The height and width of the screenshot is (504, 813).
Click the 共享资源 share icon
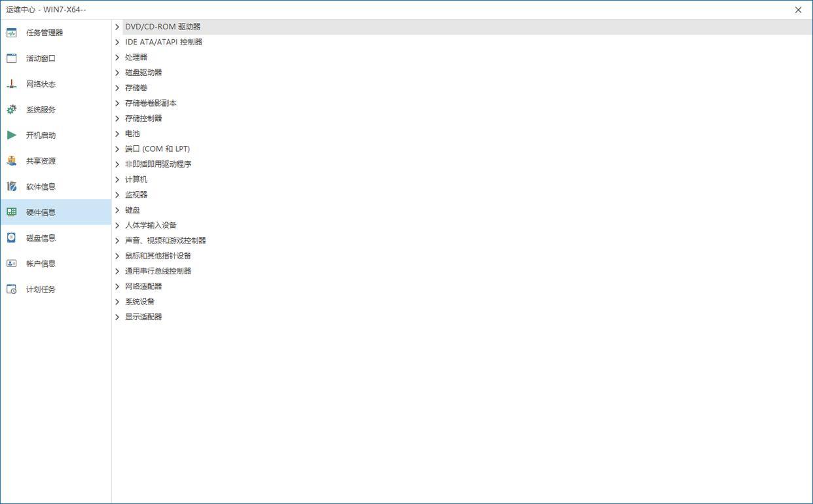point(11,161)
